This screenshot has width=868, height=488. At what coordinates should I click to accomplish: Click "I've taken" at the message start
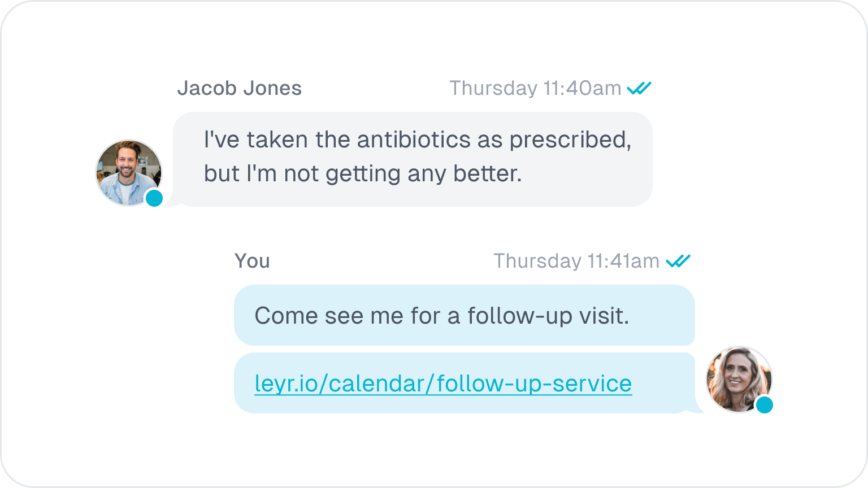[250, 140]
